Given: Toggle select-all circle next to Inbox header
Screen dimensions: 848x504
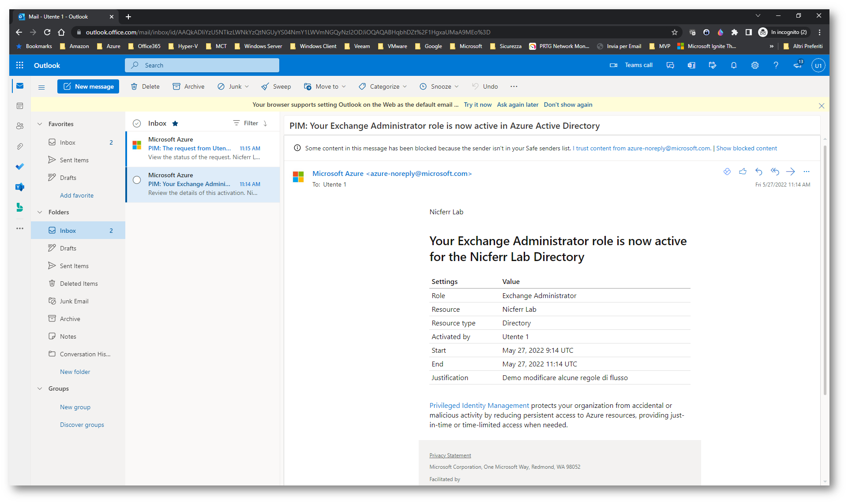Looking at the screenshot, I should 137,123.
